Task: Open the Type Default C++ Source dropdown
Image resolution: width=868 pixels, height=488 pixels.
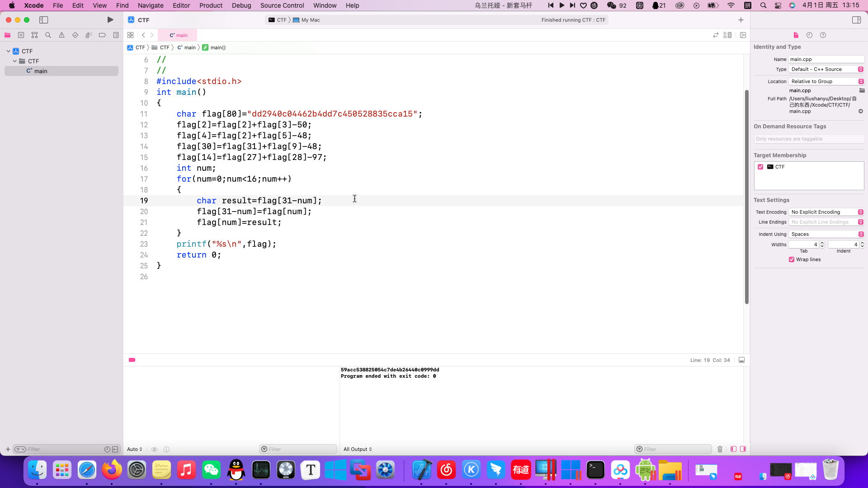Action: click(826, 69)
